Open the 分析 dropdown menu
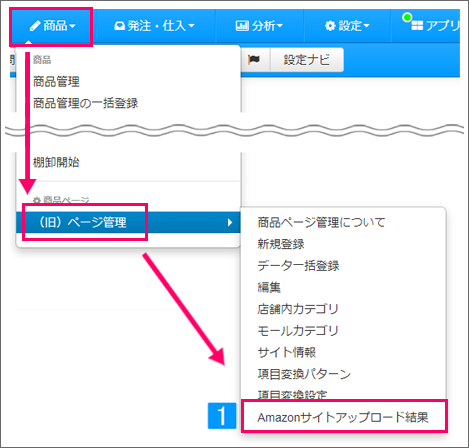Viewport: 469px width, 448px height. pos(259,26)
